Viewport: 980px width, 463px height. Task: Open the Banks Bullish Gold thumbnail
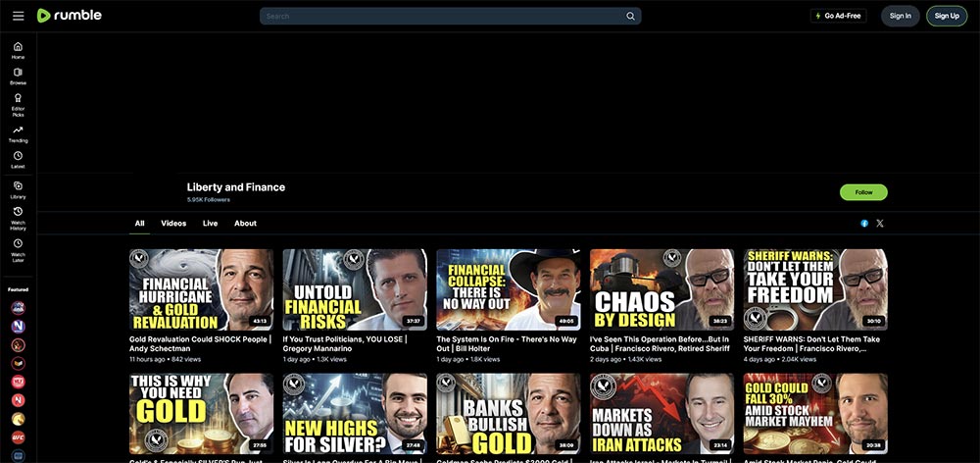(x=508, y=414)
